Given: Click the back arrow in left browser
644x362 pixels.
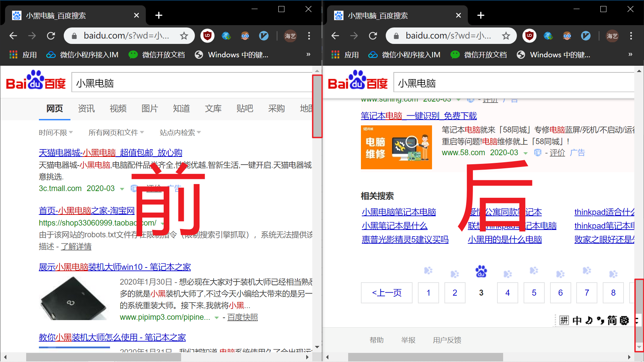Looking at the screenshot, I should pyautogui.click(x=13, y=36).
